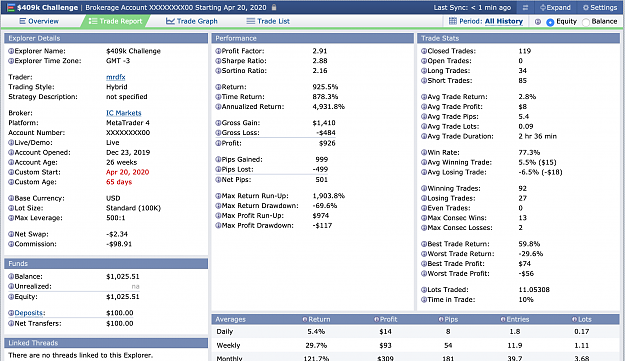Viewport: 625px width, 361px height.
Task: Select the Trade Report tab
Action: click(x=115, y=21)
